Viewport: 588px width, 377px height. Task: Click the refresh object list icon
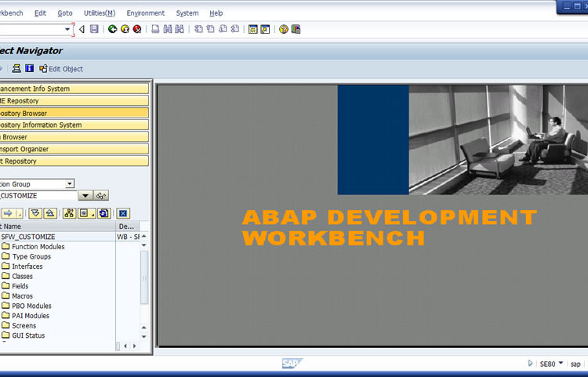coord(103,214)
